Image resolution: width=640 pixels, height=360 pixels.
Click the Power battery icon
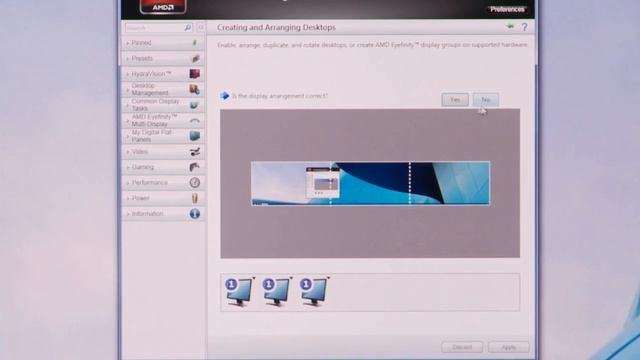click(195, 198)
